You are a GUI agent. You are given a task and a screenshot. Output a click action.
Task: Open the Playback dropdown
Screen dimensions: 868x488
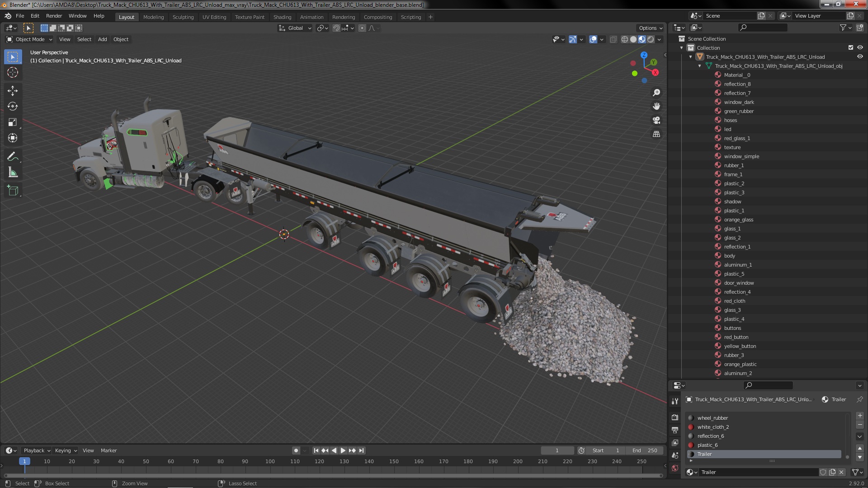tap(36, 450)
